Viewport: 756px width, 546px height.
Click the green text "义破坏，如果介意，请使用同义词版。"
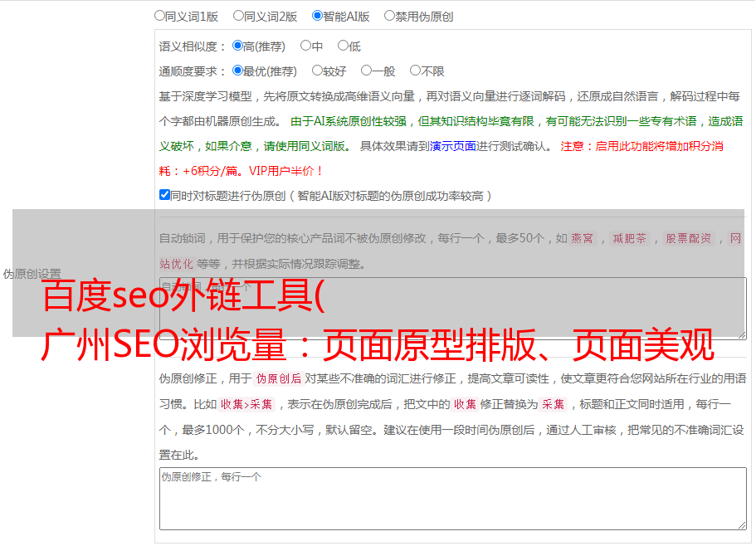256,146
